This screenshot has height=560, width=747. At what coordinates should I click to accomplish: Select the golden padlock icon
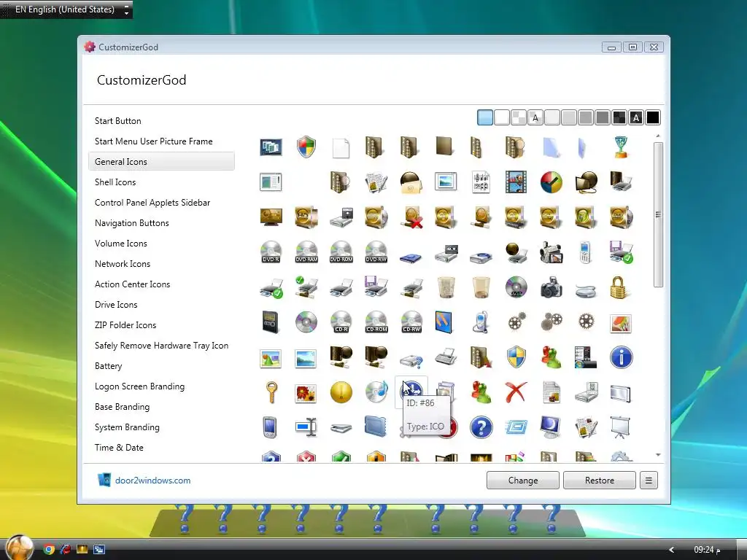click(619, 287)
